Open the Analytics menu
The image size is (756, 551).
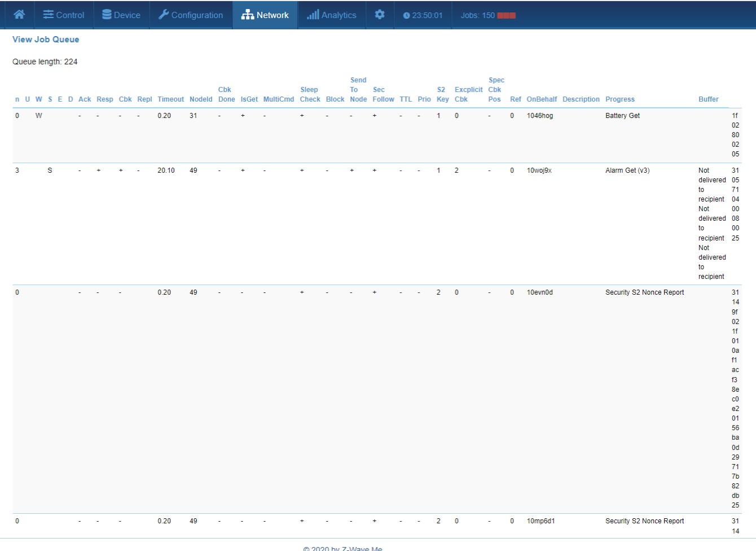(332, 15)
